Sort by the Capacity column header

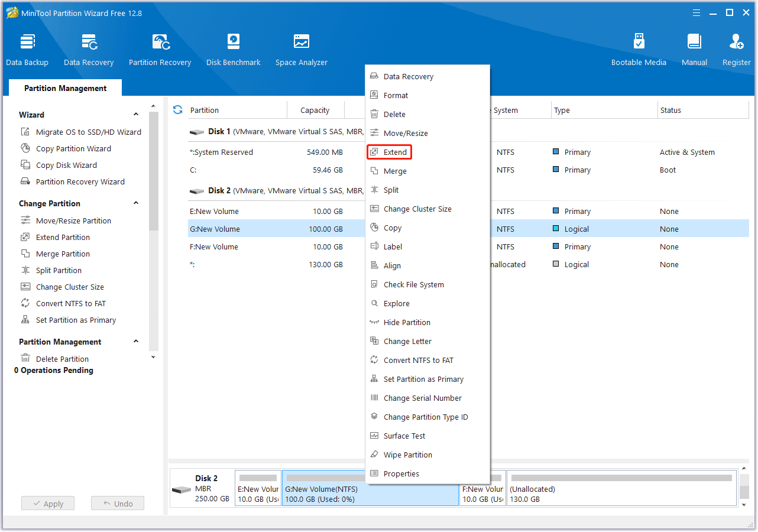coord(315,110)
